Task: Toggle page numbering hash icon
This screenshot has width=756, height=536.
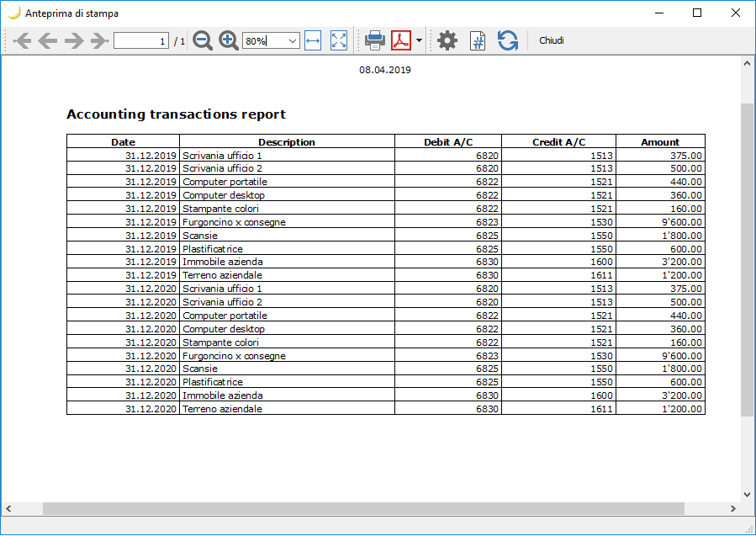Action: (x=478, y=40)
